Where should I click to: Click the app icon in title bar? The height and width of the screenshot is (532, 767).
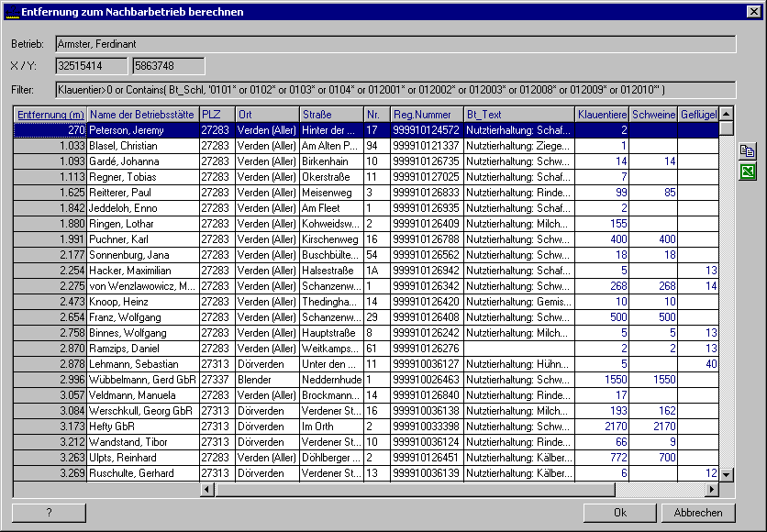[x=11, y=12]
